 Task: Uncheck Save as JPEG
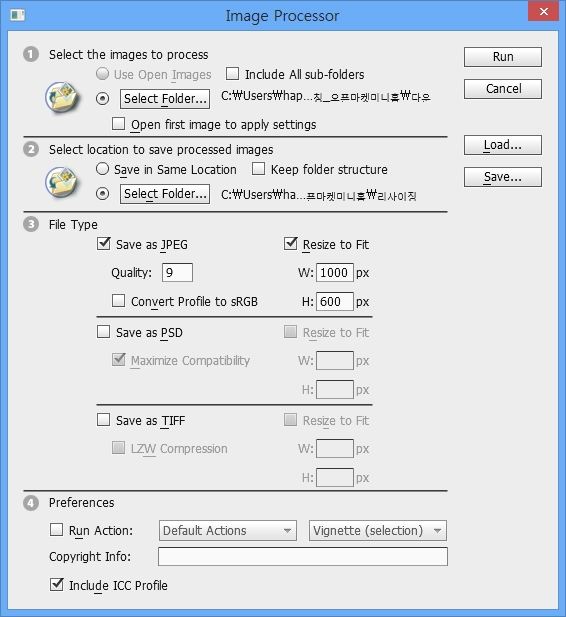tap(104, 244)
